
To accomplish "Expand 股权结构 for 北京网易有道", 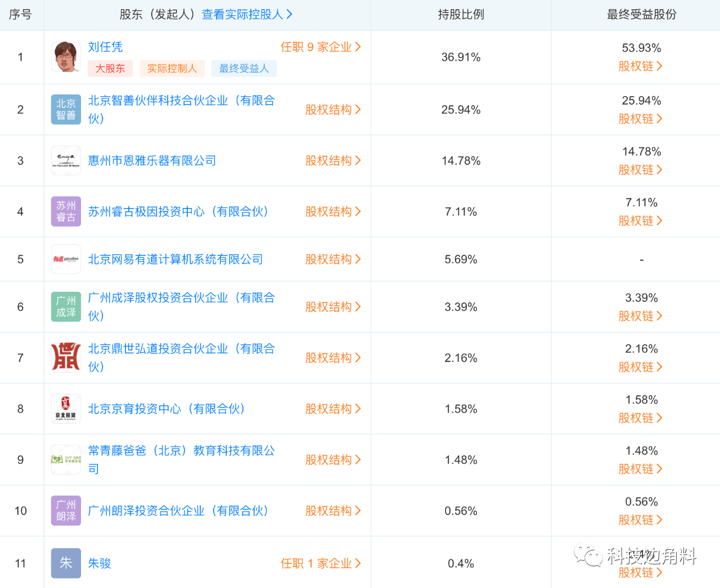I will coord(333,259).
